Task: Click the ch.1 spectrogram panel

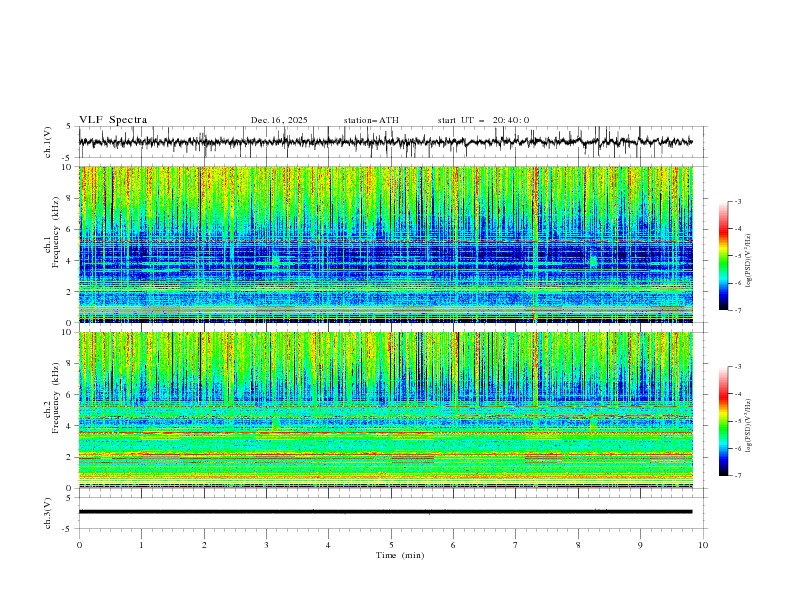Action: pyautogui.click(x=386, y=244)
